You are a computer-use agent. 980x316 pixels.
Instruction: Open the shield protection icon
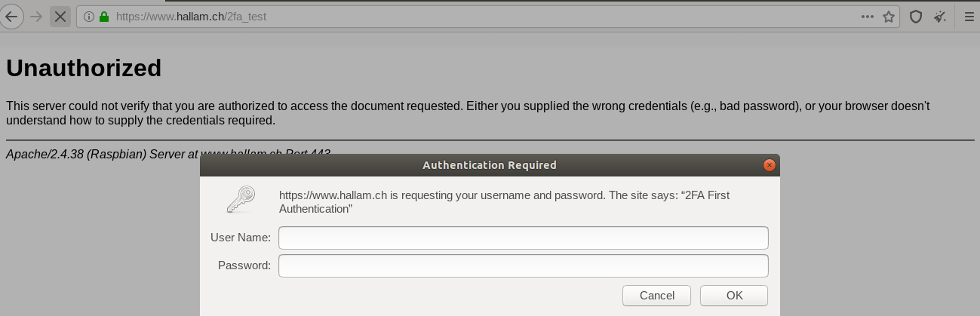(916, 17)
